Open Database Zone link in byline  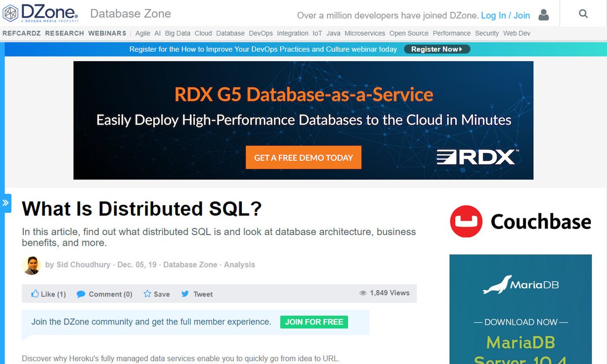pos(190,265)
